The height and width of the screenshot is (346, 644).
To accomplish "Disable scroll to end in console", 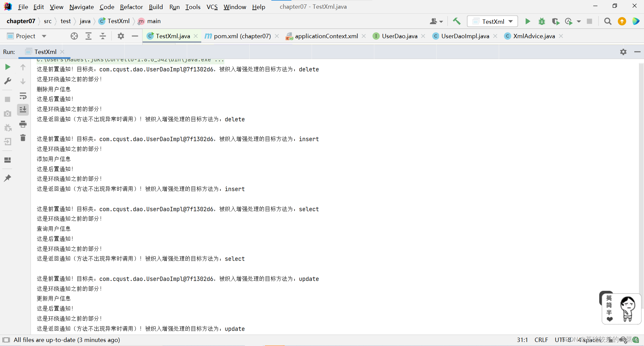I will click(23, 110).
